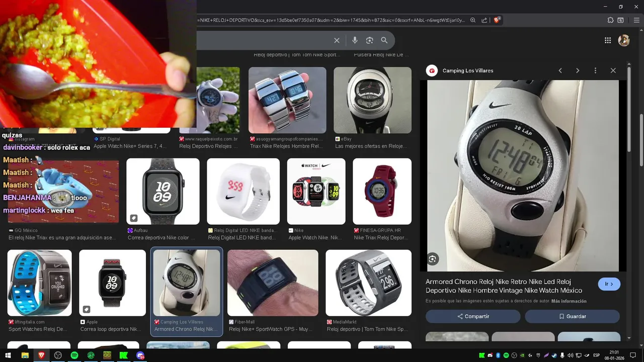Click the GQ México Triax caption
Screen dimensions: 644x362
62,238
